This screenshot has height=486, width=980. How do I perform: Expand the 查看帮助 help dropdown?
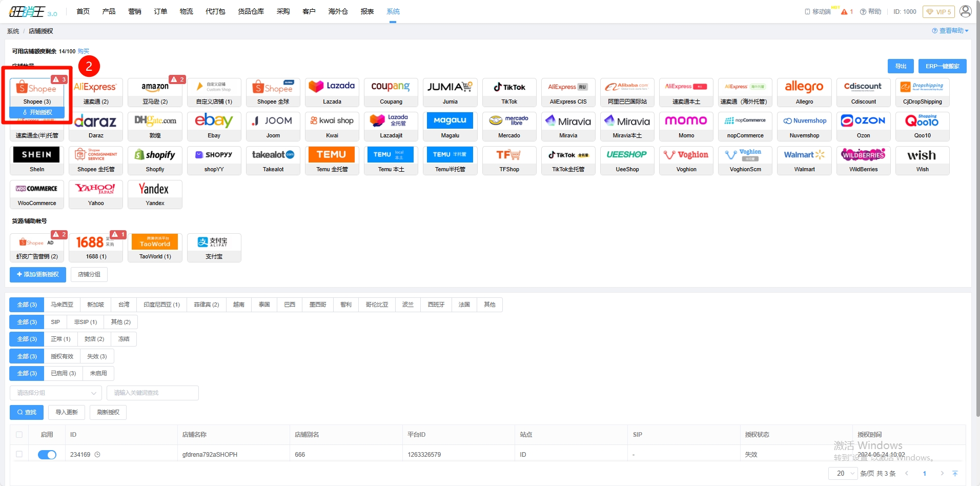pos(950,31)
